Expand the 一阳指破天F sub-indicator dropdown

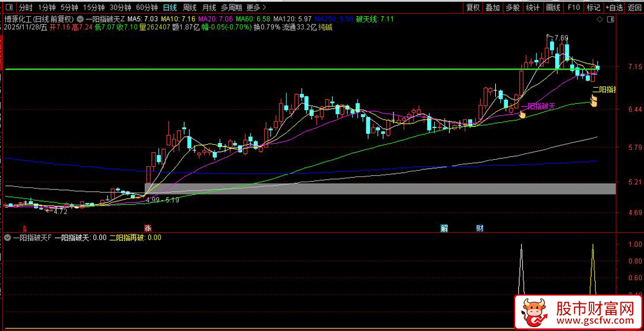click(x=8, y=238)
